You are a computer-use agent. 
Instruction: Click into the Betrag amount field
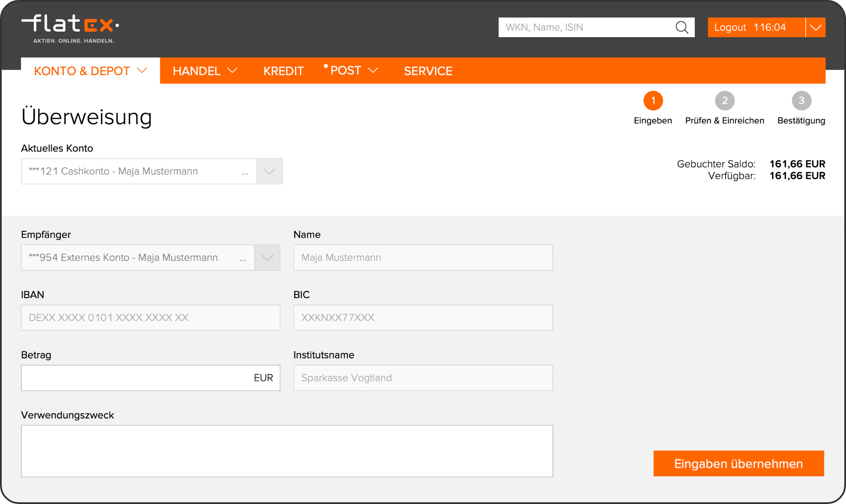click(137, 378)
